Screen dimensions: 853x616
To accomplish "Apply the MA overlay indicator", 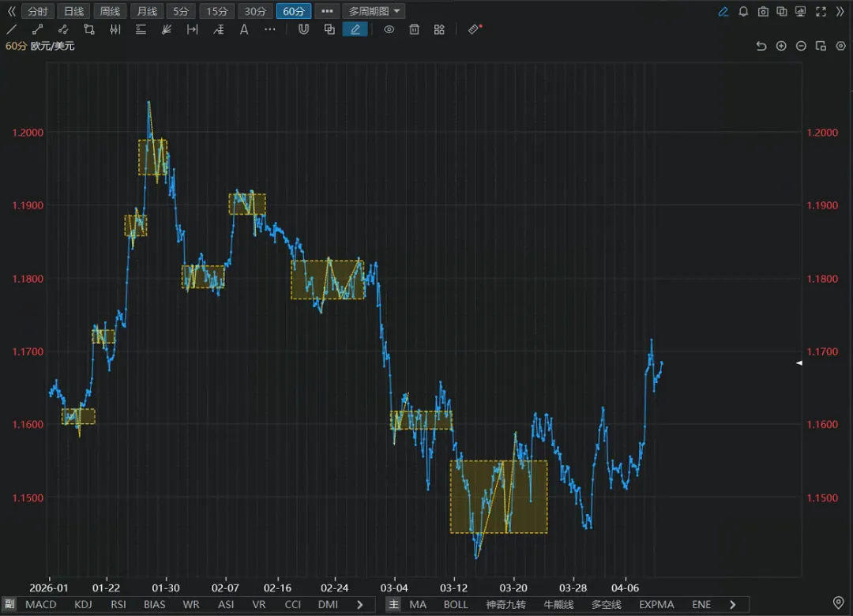I will pos(418,605).
